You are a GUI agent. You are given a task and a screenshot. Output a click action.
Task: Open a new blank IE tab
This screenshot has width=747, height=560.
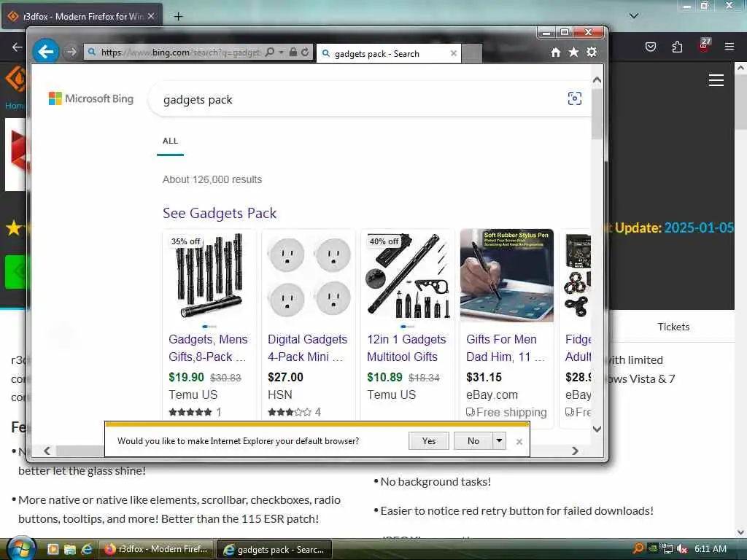pyautogui.click(x=472, y=53)
